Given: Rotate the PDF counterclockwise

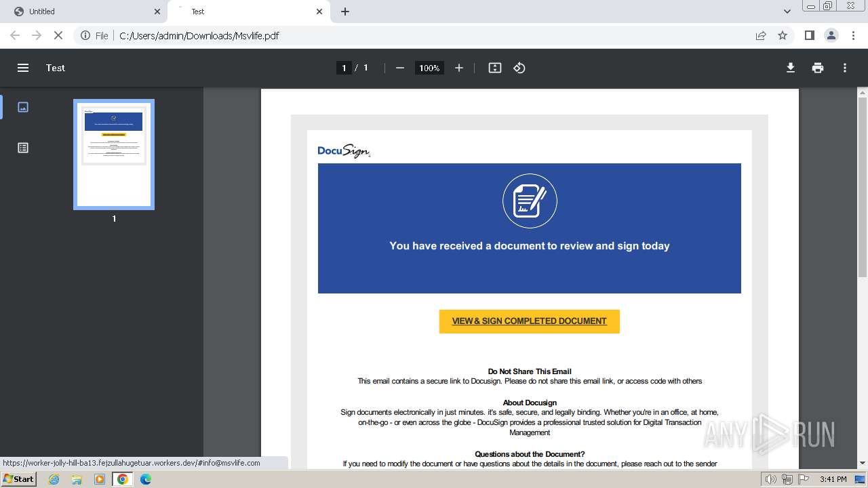Looking at the screenshot, I should click(519, 68).
